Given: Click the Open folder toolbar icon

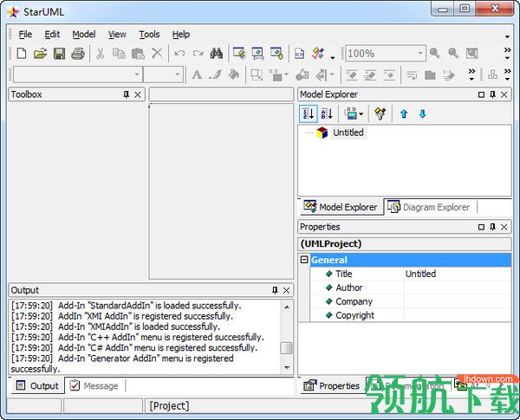Looking at the screenshot, I should coord(40,54).
